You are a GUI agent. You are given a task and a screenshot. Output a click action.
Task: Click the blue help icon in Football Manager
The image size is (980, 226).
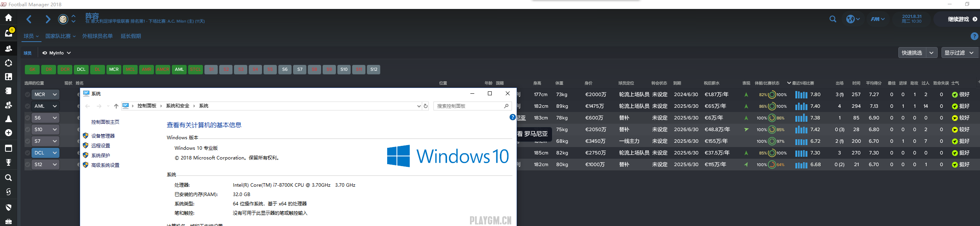974,36
